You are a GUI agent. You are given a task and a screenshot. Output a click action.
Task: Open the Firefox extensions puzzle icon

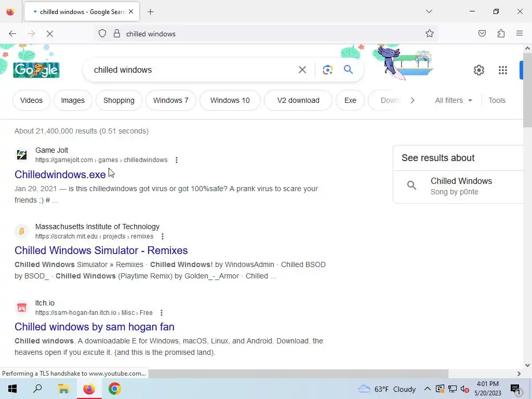click(501, 34)
